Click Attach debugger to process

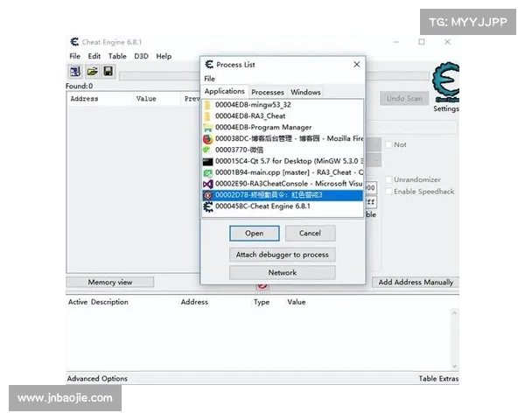click(283, 255)
